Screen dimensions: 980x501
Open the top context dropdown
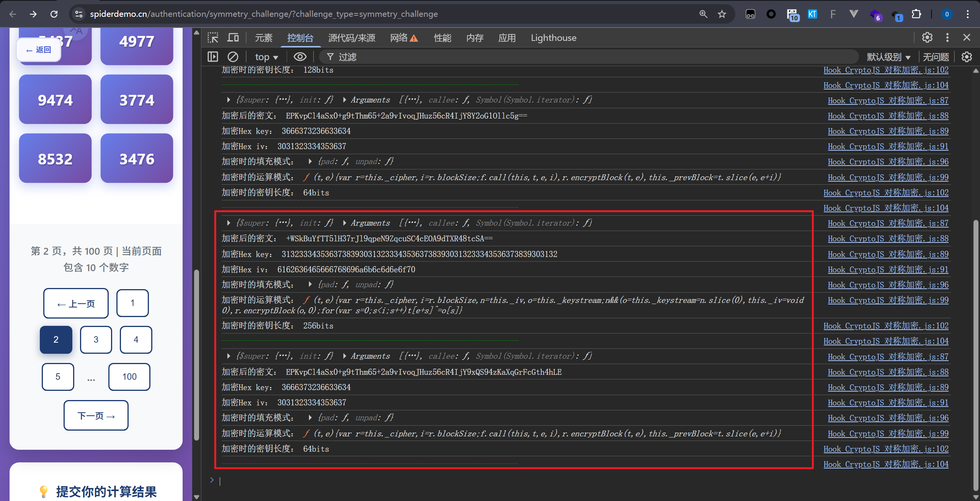pyautogui.click(x=266, y=57)
